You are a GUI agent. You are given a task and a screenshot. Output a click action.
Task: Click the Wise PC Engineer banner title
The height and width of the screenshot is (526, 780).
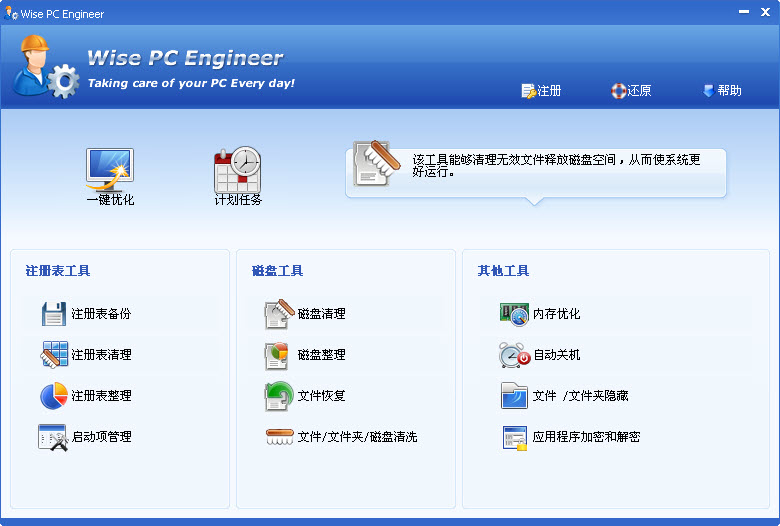point(185,58)
